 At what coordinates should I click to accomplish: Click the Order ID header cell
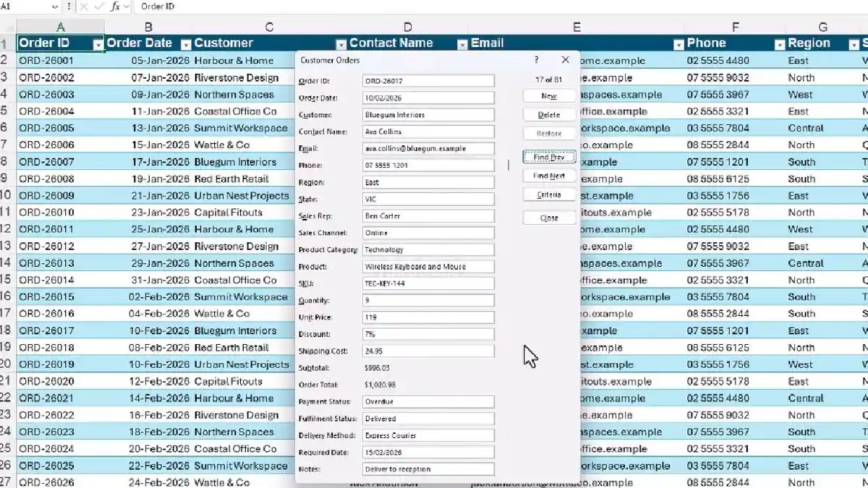click(61, 43)
